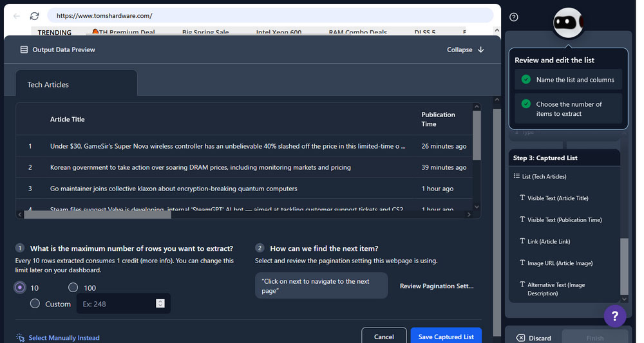Click the Finish button

595,337
